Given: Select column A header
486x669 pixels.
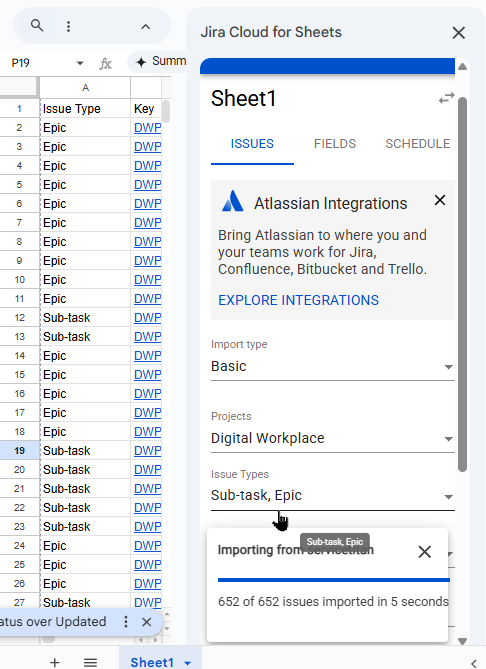Looking at the screenshot, I should (x=85, y=88).
